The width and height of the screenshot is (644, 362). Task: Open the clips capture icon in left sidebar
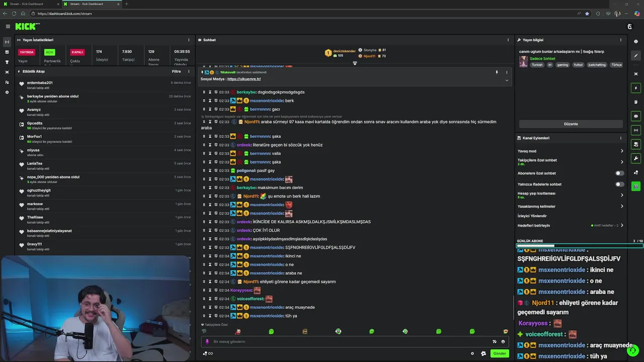coord(7,72)
